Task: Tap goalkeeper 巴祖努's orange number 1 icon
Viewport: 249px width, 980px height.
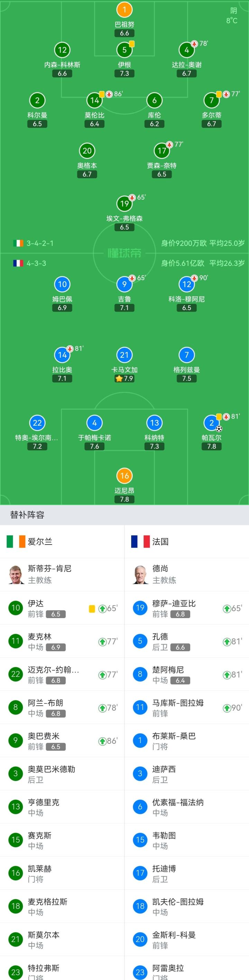Action: 124,10
